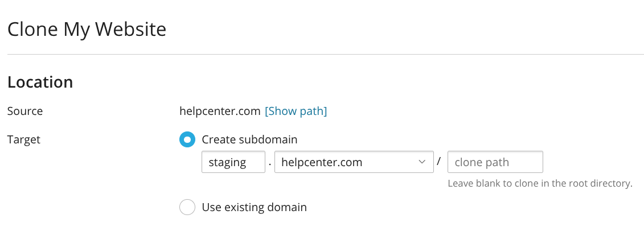Click the Leave blank to clone hint text
This screenshot has width=644, height=231.
point(540,183)
